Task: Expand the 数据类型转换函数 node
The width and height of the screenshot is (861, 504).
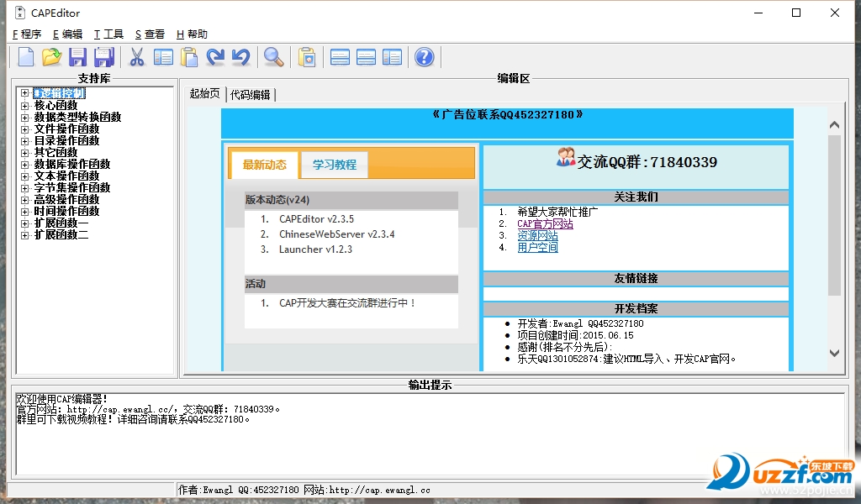Action: [24, 118]
